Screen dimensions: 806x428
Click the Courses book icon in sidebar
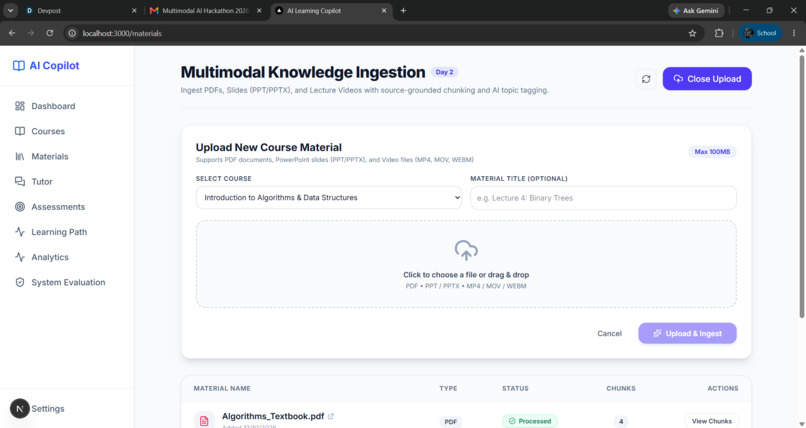click(x=20, y=131)
